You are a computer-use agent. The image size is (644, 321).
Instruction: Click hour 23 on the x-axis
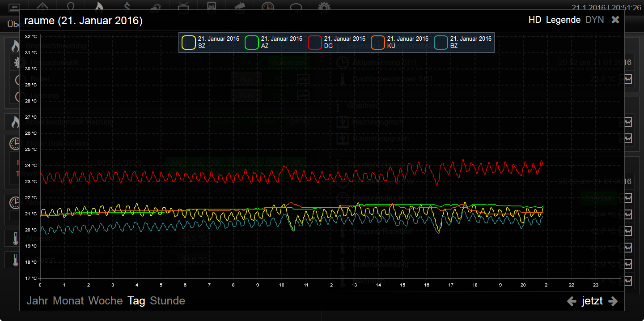coord(596,285)
